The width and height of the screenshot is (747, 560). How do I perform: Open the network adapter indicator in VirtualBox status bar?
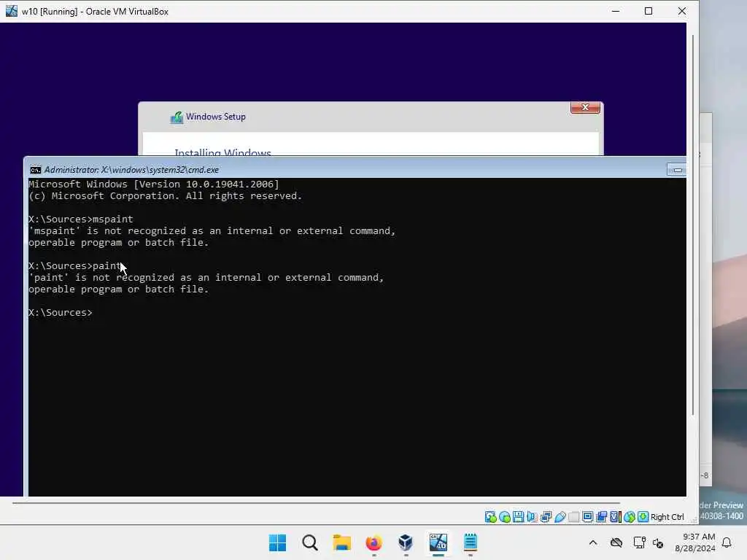546,517
